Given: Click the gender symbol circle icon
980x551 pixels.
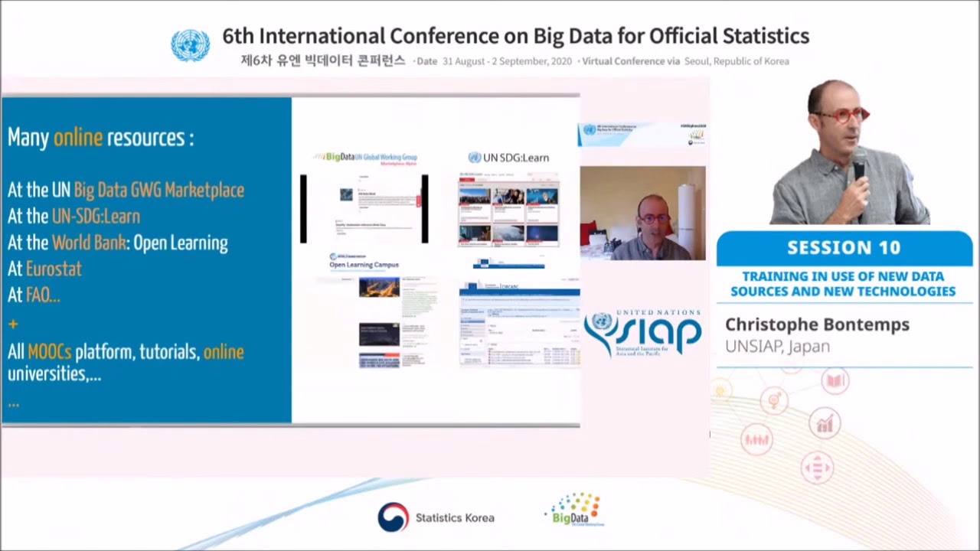Looking at the screenshot, I should coord(774,399).
